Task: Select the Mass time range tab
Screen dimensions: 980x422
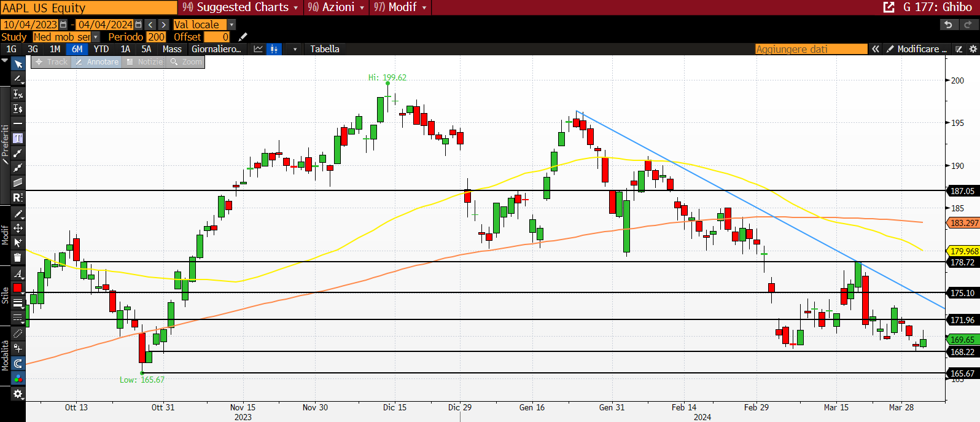Action: coord(172,49)
